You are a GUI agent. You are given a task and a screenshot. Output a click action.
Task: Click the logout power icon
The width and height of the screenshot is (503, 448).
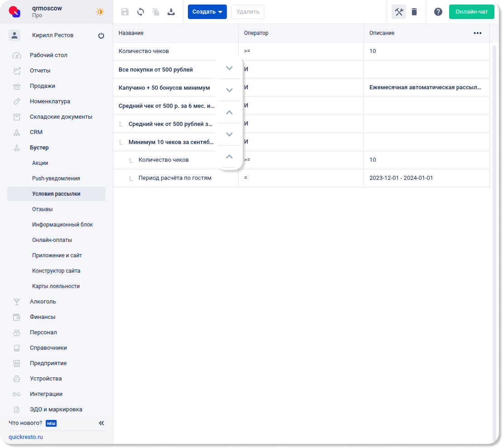point(101,36)
